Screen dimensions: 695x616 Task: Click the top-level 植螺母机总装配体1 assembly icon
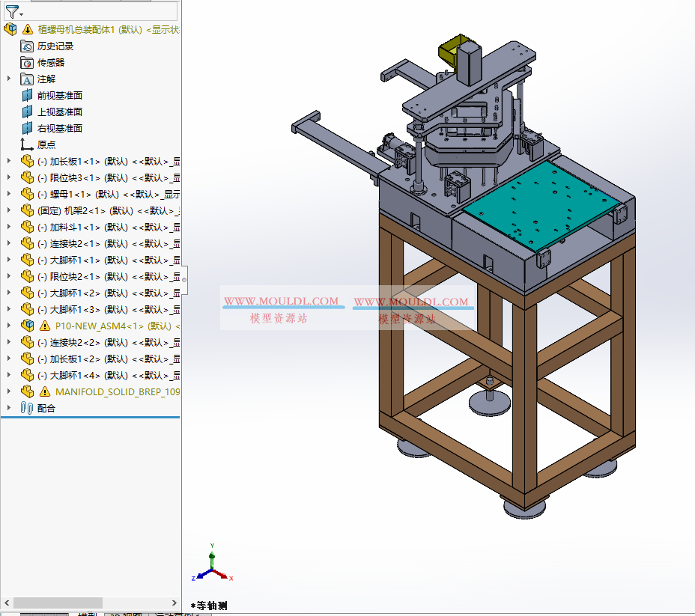tap(10, 28)
